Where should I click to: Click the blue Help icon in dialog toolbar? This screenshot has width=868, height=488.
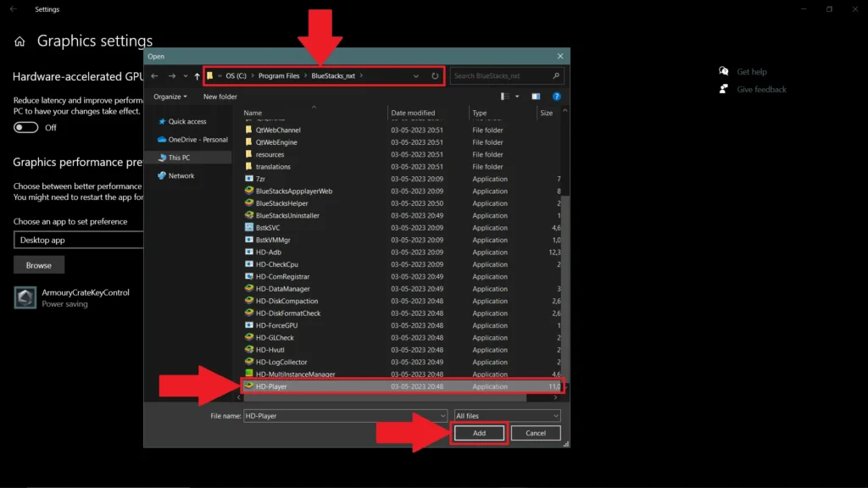[x=557, y=96]
